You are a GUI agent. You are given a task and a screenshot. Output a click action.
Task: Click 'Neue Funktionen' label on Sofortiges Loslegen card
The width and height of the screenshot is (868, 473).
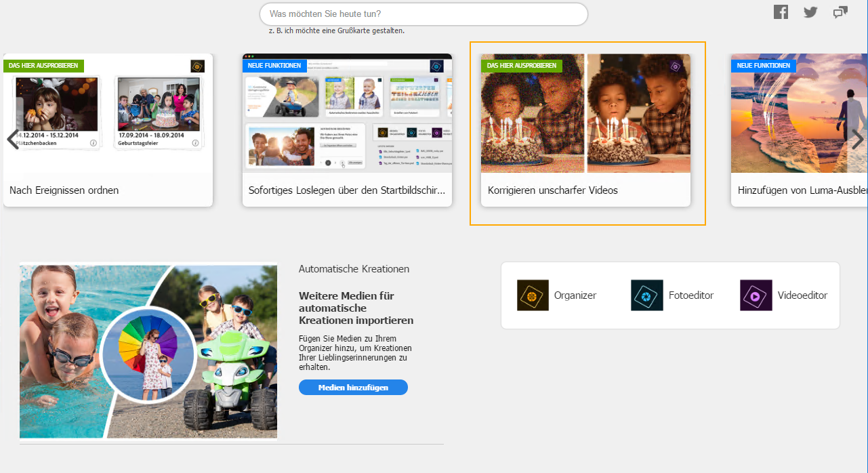tap(275, 66)
